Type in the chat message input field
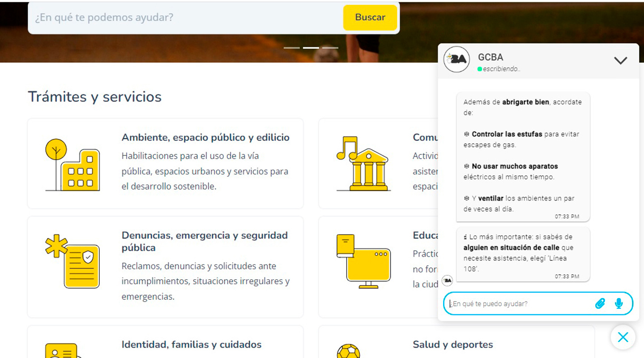 tap(519, 304)
